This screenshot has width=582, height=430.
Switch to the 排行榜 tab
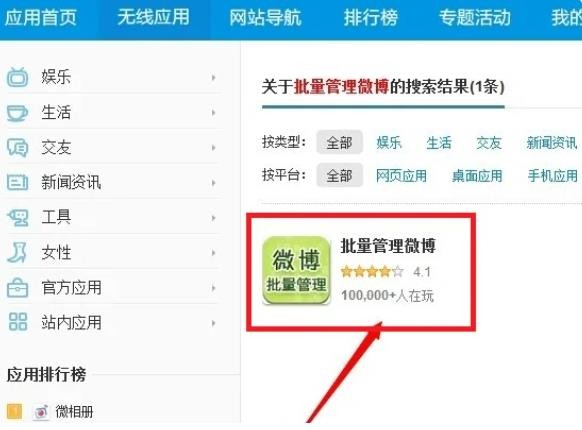[370, 18]
